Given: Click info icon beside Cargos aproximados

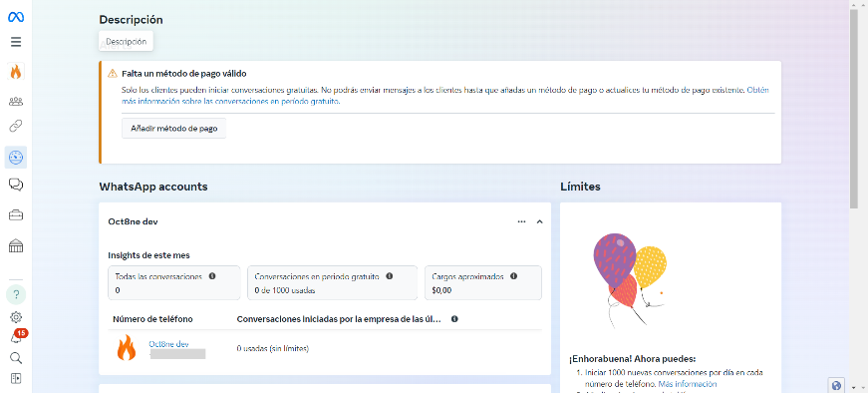Looking at the screenshot, I should click(x=513, y=276).
